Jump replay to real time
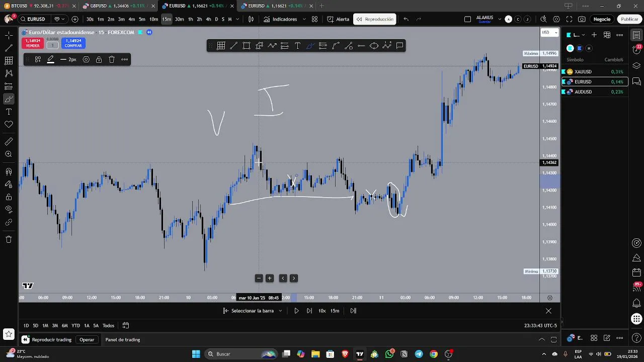Viewport: 644px width, 362px height. (353, 311)
